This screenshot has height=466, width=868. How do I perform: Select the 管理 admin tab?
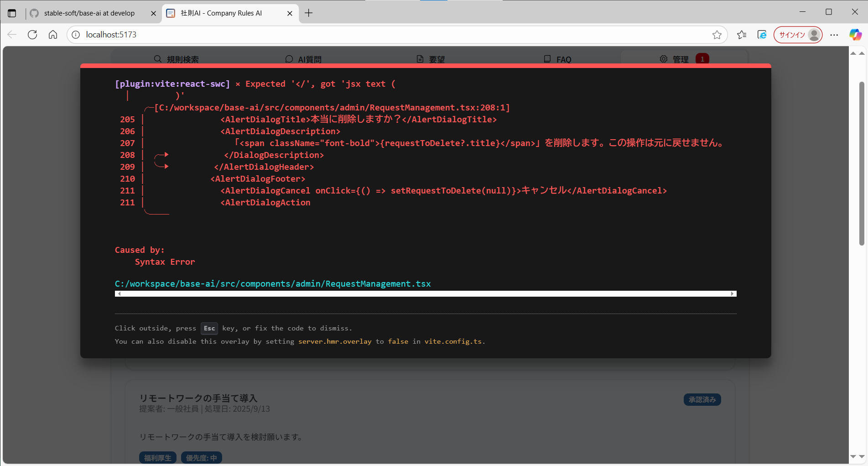tap(680, 59)
